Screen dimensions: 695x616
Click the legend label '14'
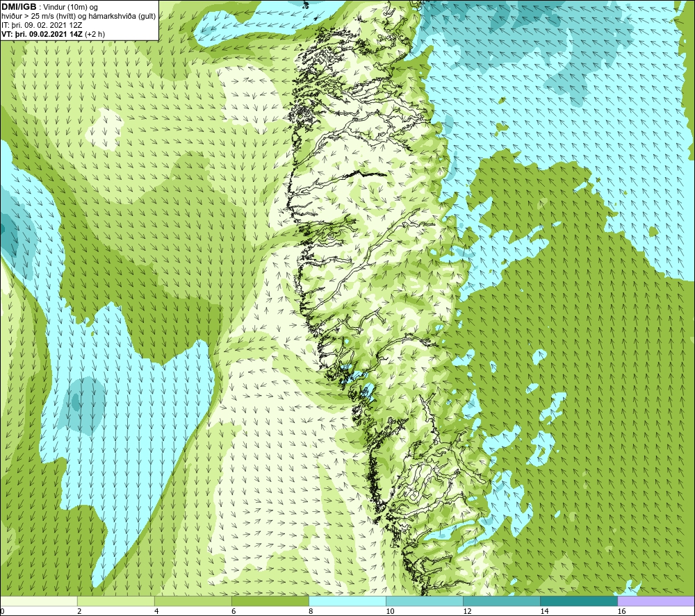pos(544,611)
